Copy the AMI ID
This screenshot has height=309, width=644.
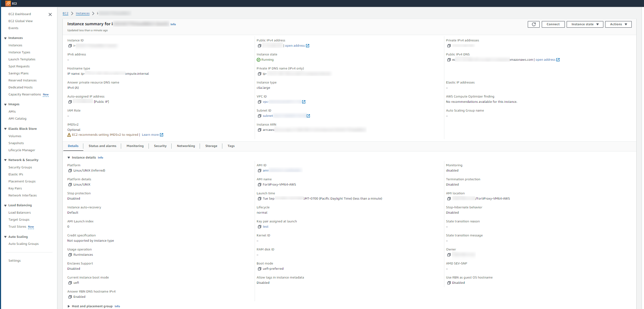259,170
